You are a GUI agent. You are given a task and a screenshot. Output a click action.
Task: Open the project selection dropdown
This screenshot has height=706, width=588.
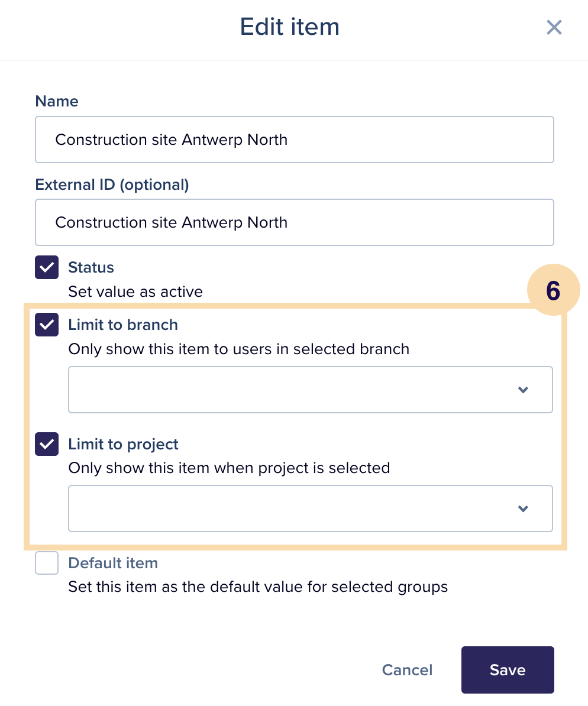tap(311, 509)
